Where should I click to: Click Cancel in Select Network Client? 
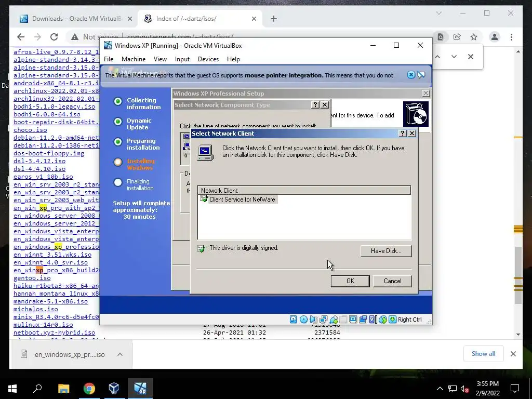click(x=393, y=281)
